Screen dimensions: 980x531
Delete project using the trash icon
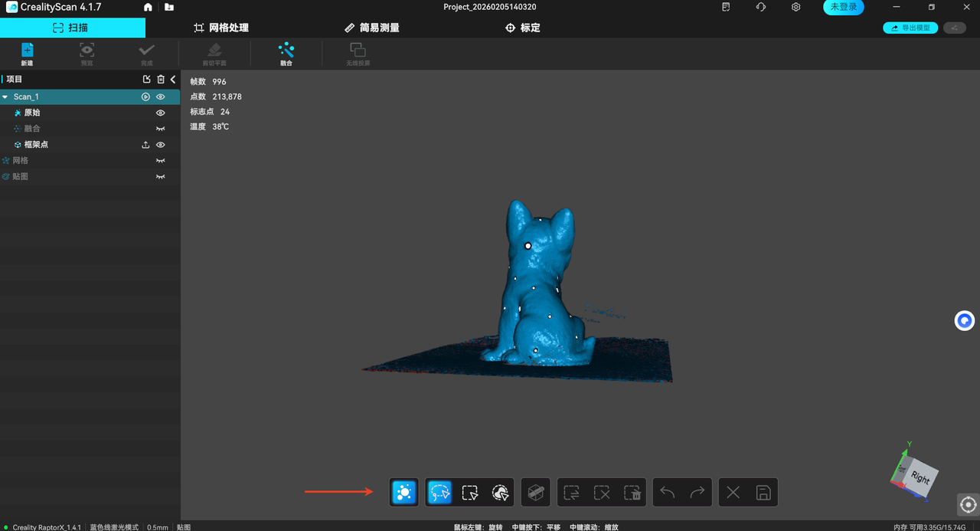click(x=161, y=80)
